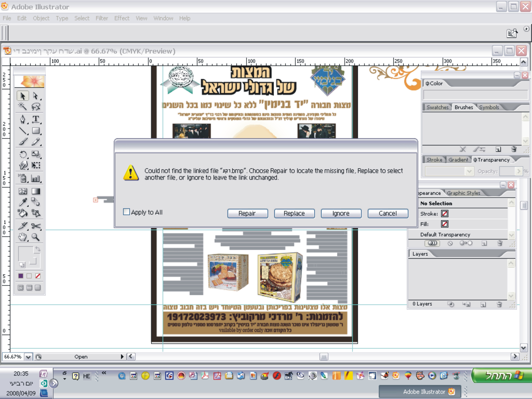Switch to the Swatches tab

coord(437,107)
